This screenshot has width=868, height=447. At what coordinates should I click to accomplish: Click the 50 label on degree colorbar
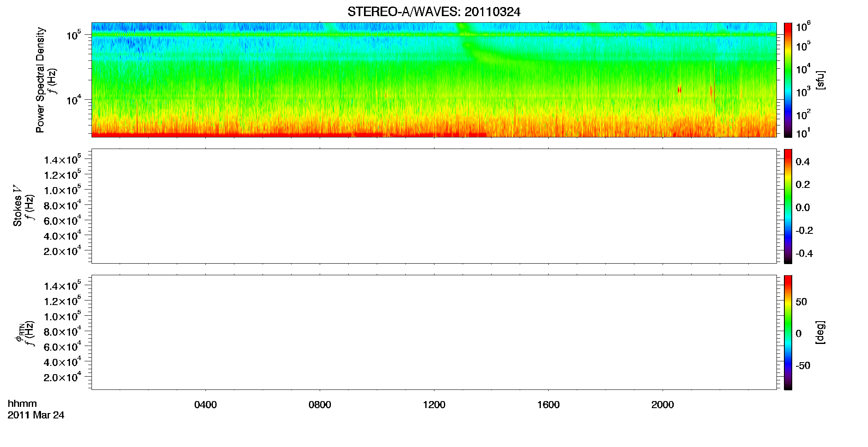[x=801, y=302]
